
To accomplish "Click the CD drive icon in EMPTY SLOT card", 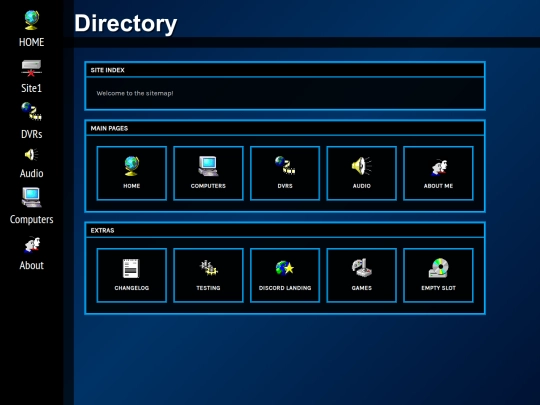I will [439, 268].
